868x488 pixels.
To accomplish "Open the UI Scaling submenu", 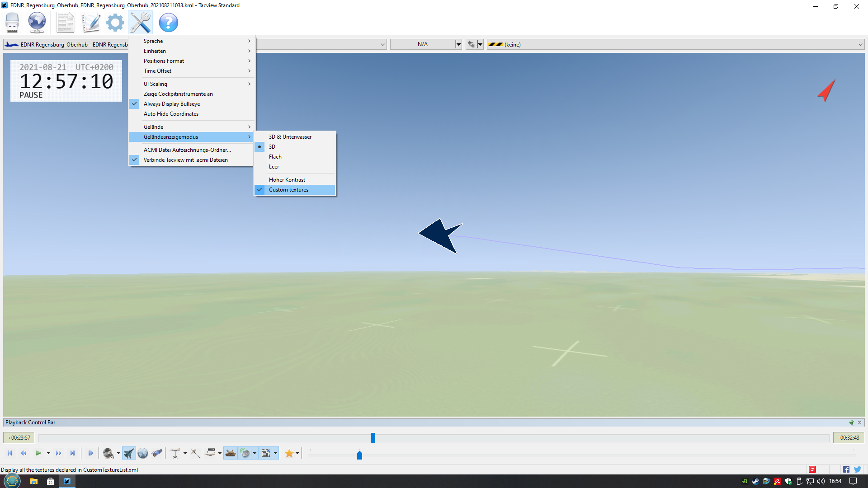I will tap(192, 84).
